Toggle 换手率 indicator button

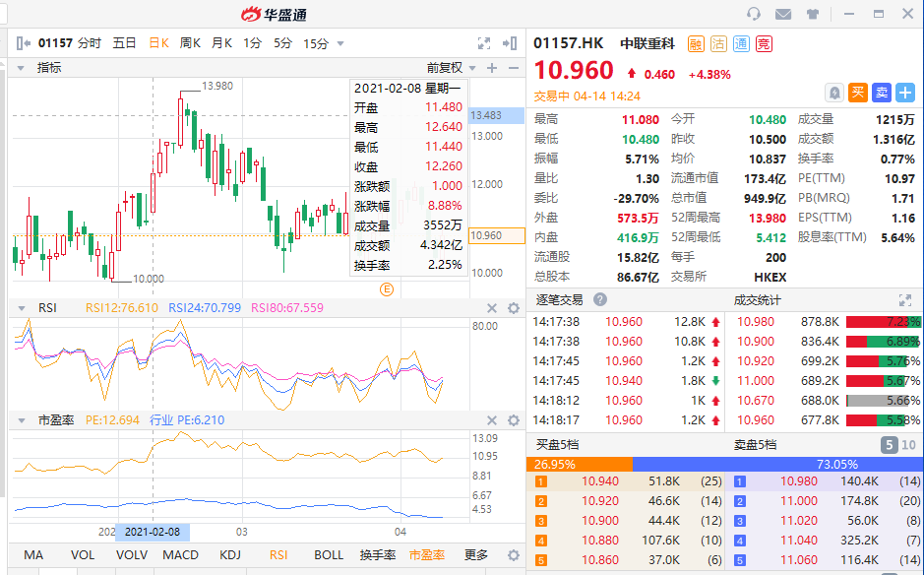[378, 555]
